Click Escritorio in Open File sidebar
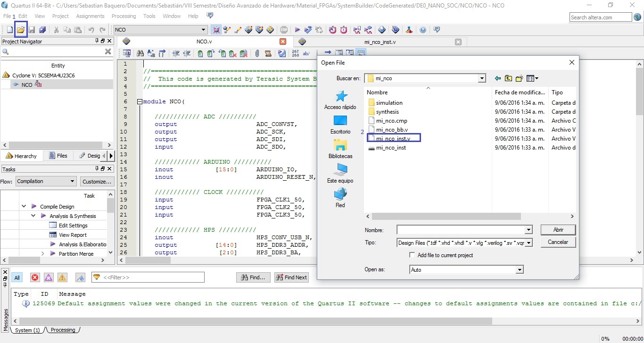This screenshot has height=343, width=644. pyautogui.click(x=340, y=125)
